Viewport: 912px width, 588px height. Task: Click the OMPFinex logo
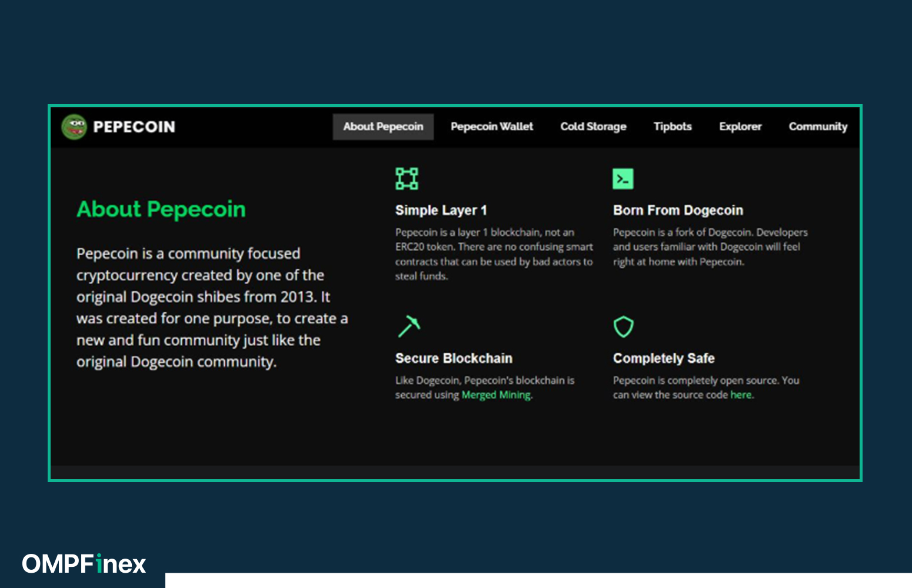(x=84, y=564)
